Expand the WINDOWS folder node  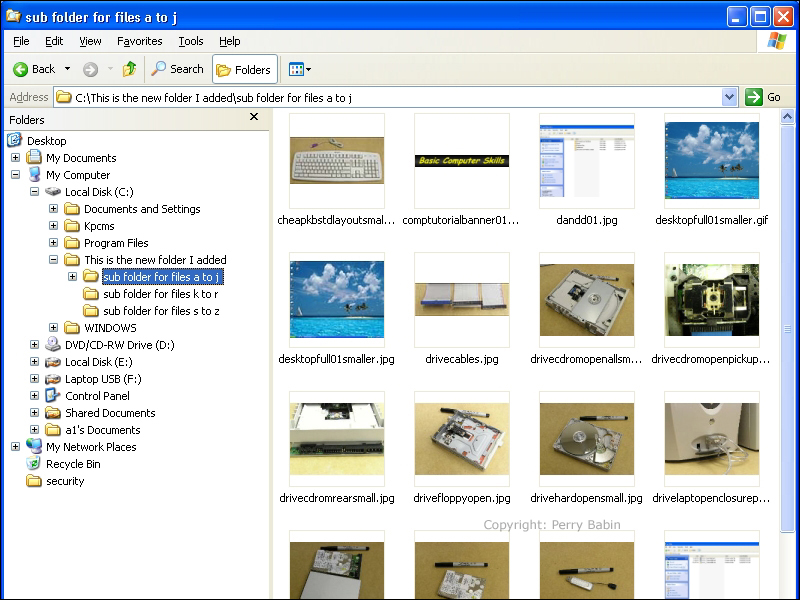tap(53, 328)
